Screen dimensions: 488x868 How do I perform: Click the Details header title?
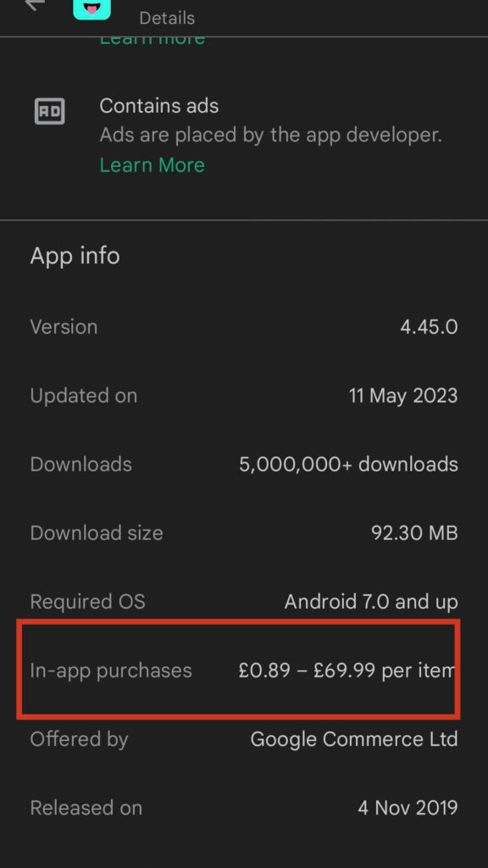(167, 19)
